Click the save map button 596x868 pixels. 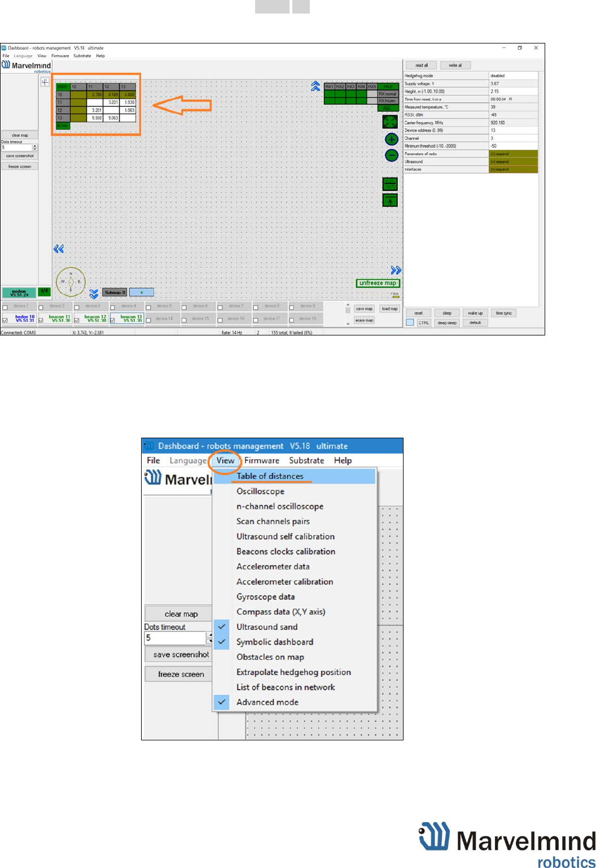pyautogui.click(x=364, y=309)
